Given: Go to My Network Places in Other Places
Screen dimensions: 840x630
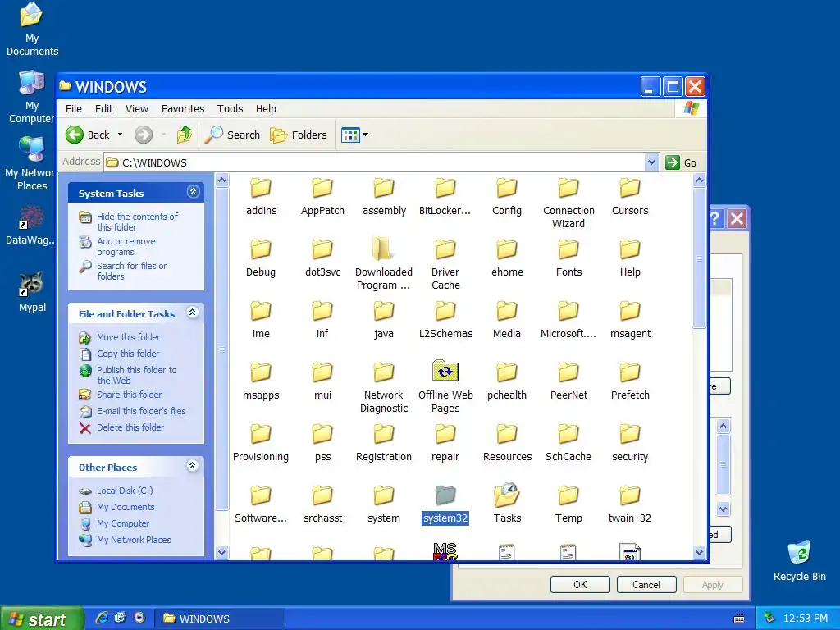Looking at the screenshot, I should click(134, 540).
